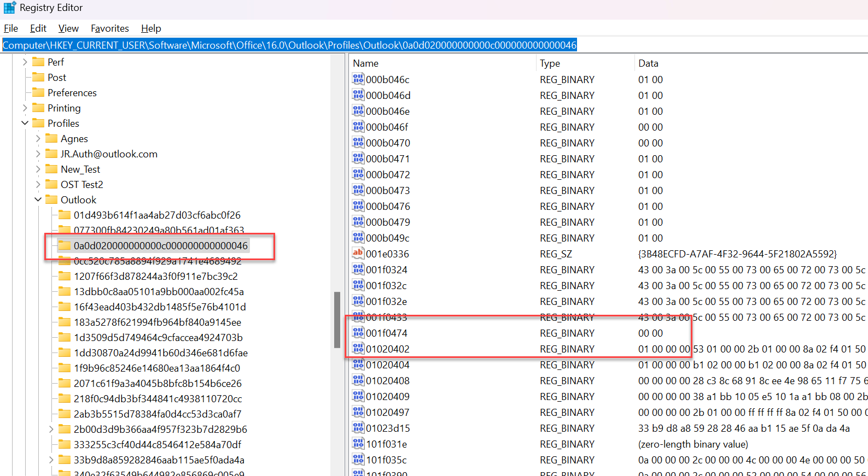
Task: Expand the OST Test2 key
Action: (x=38, y=185)
